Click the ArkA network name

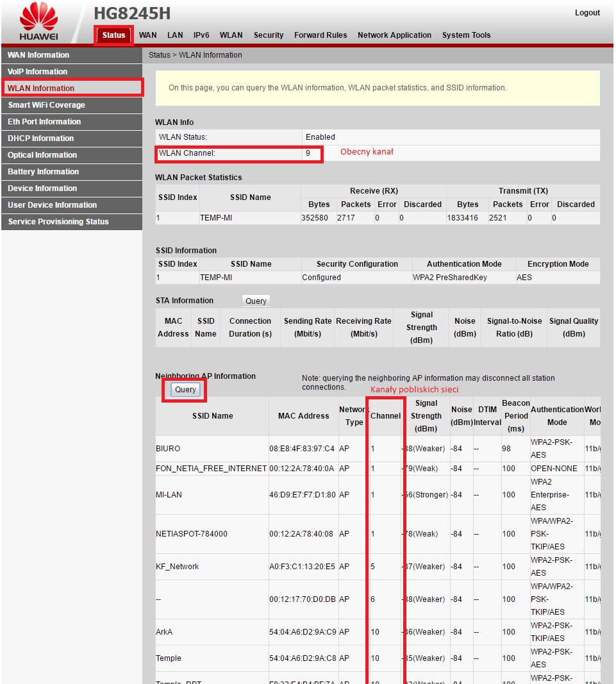coord(164,632)
